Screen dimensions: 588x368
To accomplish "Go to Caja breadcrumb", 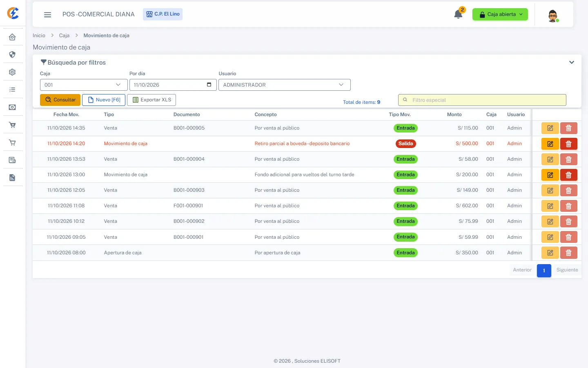I will 64,36.
